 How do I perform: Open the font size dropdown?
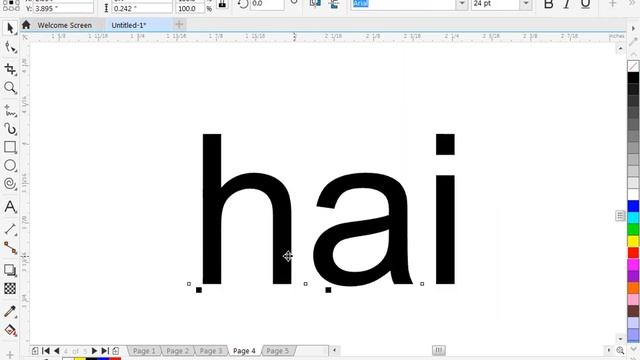[526, 4]
